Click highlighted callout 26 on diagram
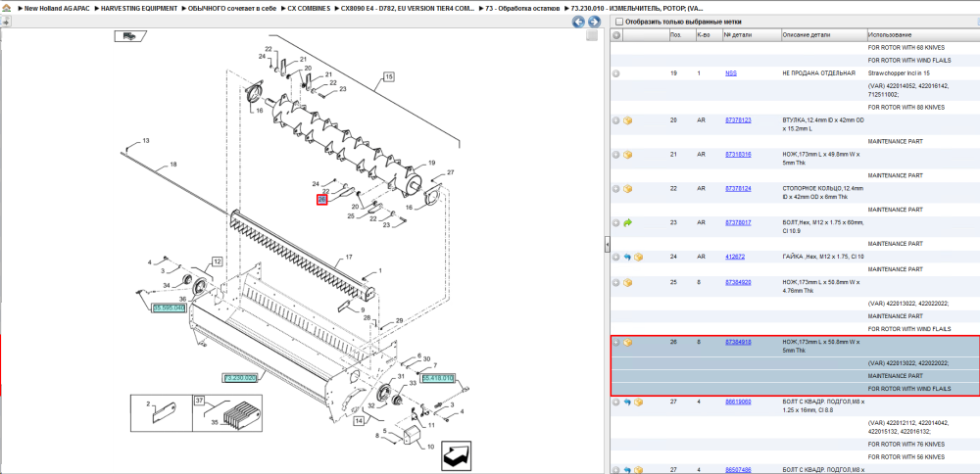This screenshot has width=980, height=474. pyautogui.click(x=321, y=199)
